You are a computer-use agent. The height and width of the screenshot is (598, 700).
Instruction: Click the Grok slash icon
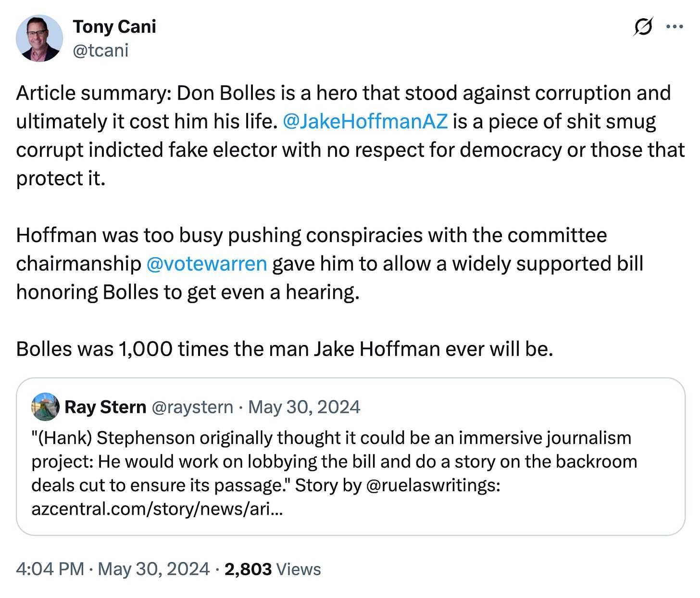tap(643, 27)
